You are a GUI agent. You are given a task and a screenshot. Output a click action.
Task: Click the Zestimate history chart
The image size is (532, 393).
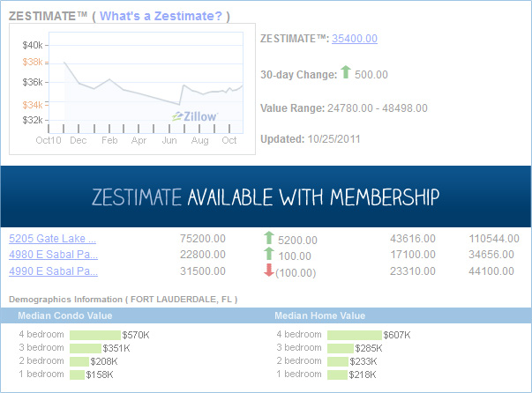tap(132, 89)
